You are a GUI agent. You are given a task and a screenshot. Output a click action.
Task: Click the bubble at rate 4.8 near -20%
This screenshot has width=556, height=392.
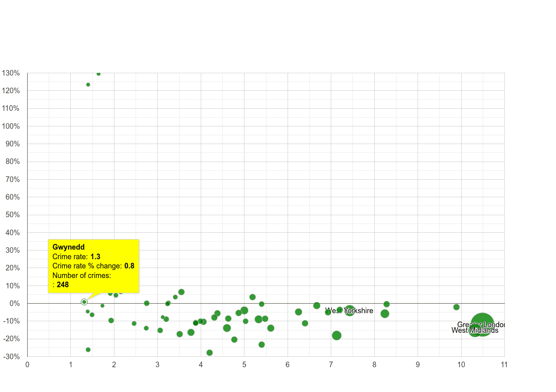pos(234,340)
